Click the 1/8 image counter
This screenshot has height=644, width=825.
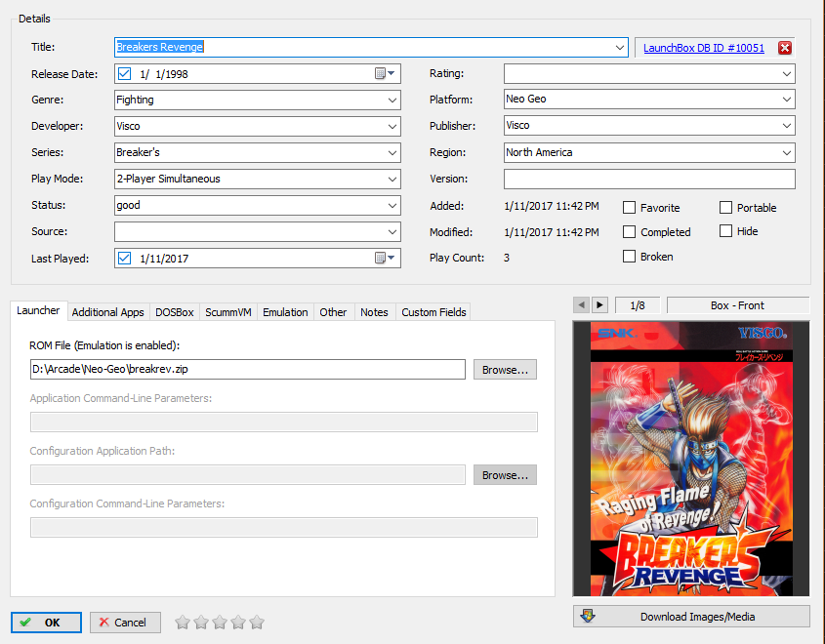638,305
